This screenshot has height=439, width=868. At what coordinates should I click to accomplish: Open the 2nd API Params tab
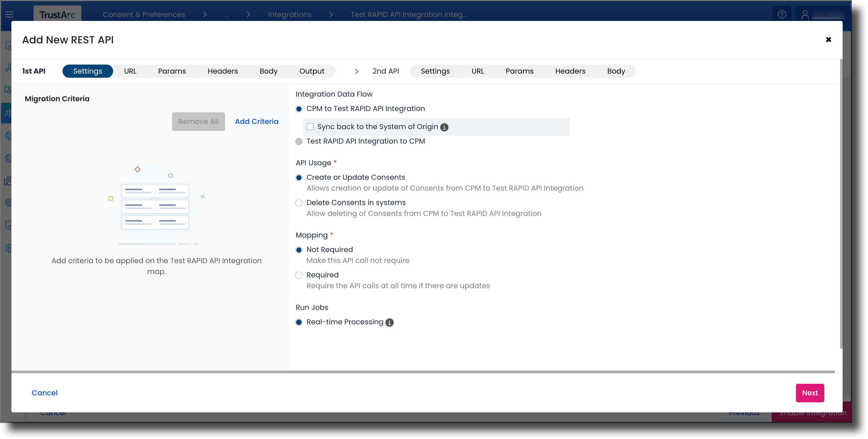(519, 71)
